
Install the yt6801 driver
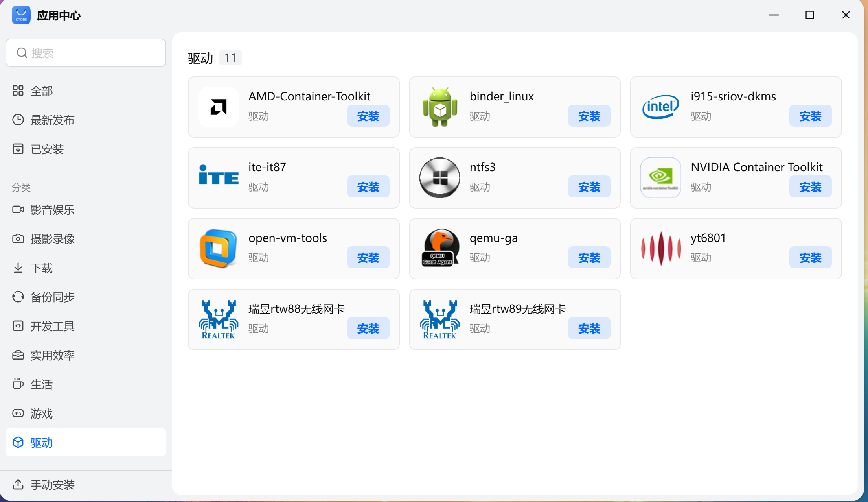[x=810, y=257]
